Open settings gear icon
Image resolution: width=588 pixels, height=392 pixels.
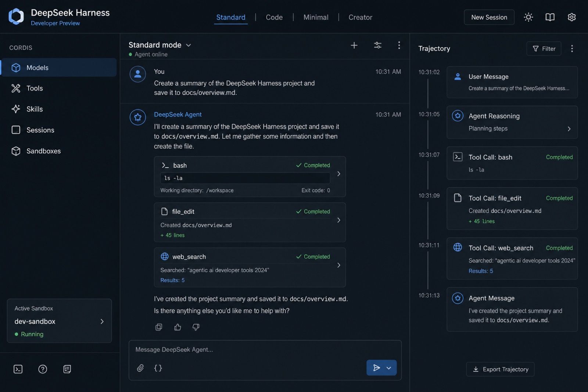571,17
